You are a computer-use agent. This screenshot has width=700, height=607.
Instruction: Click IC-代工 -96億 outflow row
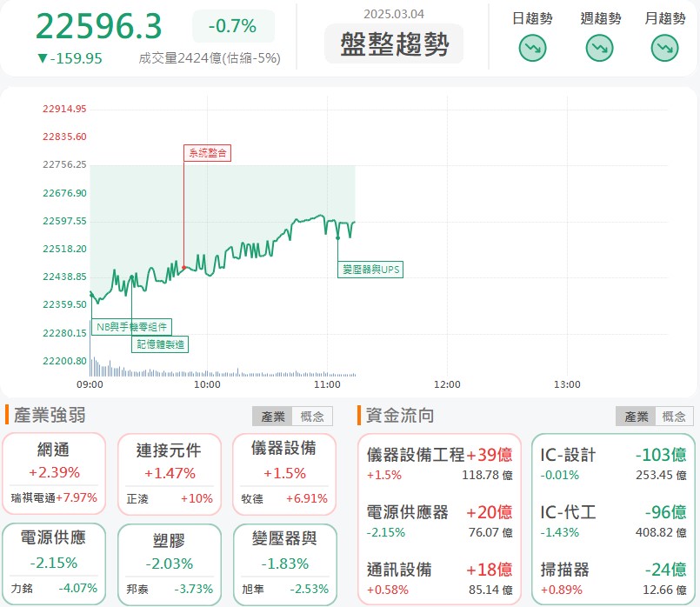(613, 521)
